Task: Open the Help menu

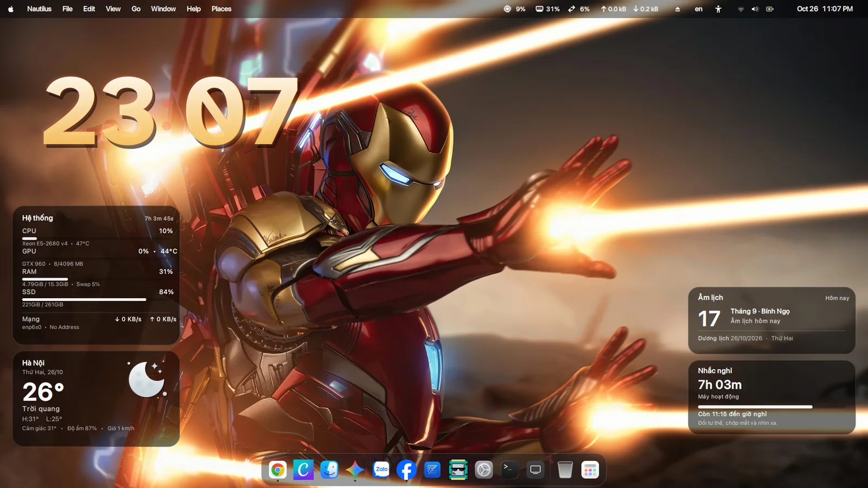Action: click(194, 9)
